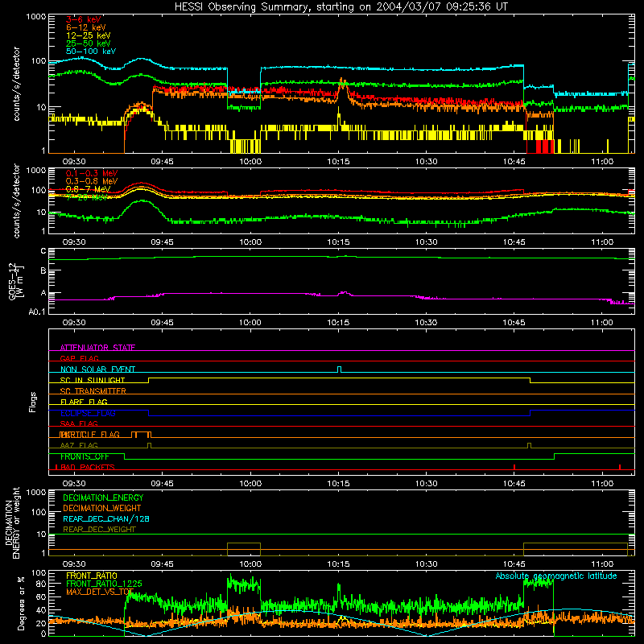Click the '25-50 keV' legend label
The height and width of the screenshot is (644, 644).
(x=89, y=43)
